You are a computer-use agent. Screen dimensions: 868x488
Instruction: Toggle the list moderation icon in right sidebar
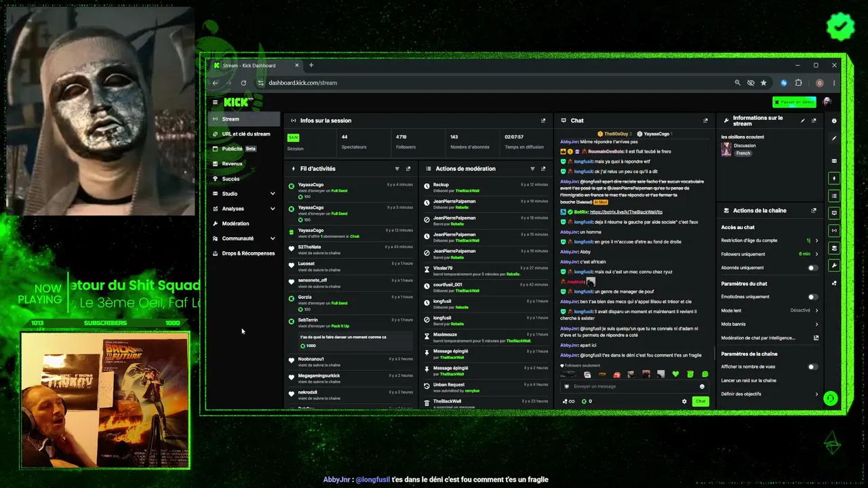(834, 196)
